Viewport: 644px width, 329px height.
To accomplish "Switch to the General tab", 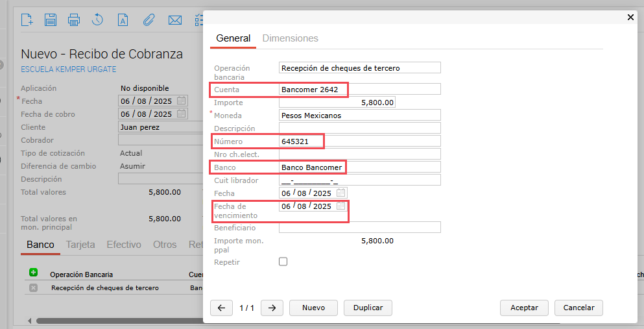I will [x=233, y=38].
